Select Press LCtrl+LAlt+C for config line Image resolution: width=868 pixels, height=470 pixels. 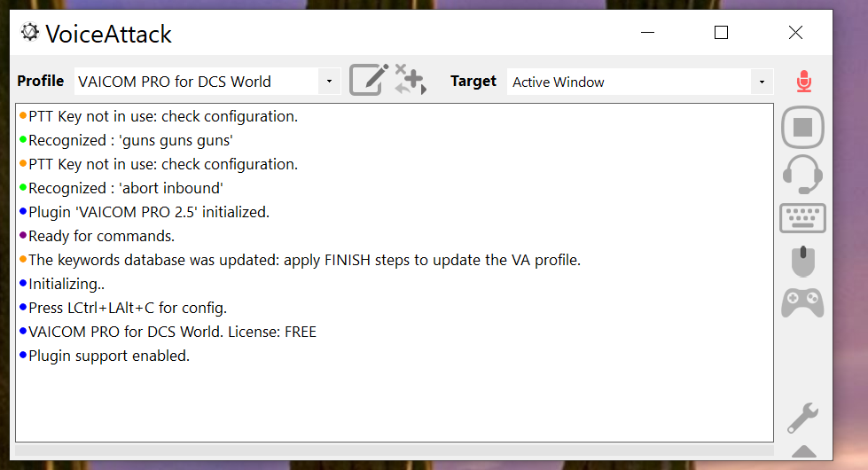123,308
